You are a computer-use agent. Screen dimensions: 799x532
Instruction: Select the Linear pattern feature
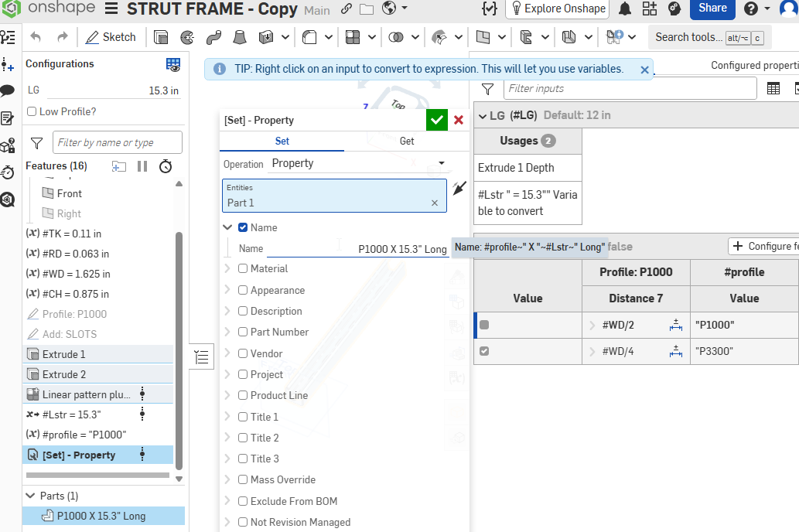coord(97,394)
